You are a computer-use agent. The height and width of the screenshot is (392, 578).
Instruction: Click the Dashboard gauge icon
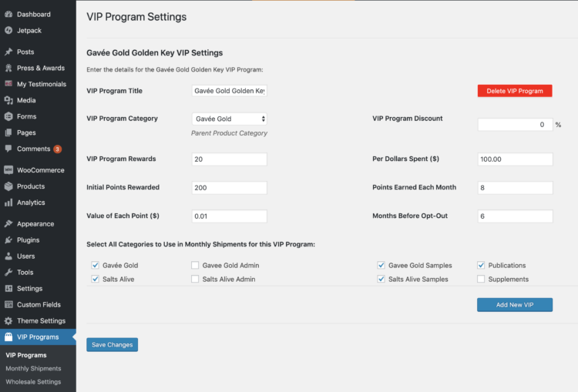point(8,15)
